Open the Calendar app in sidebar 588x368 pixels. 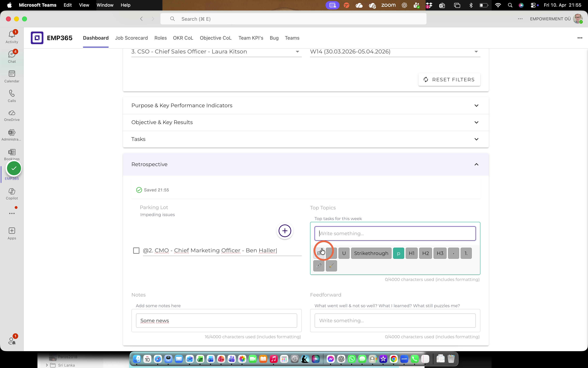click(12, 76)
